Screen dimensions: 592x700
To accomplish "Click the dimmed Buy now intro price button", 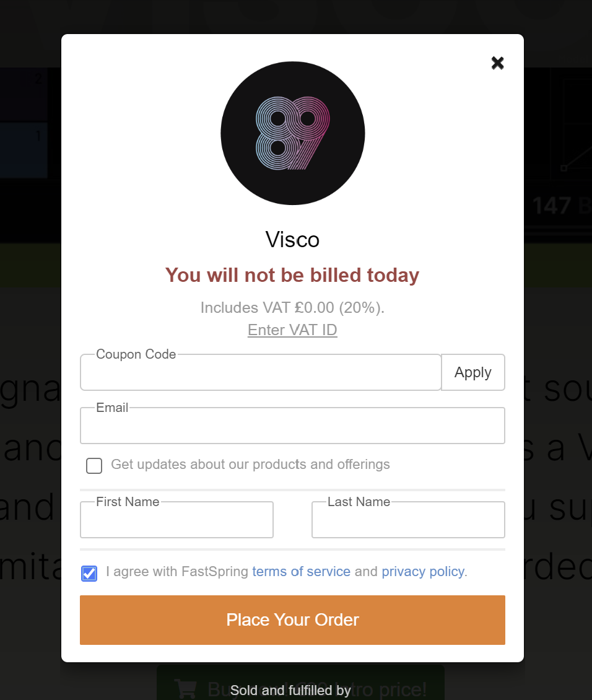I will click(x=301, y=683).
